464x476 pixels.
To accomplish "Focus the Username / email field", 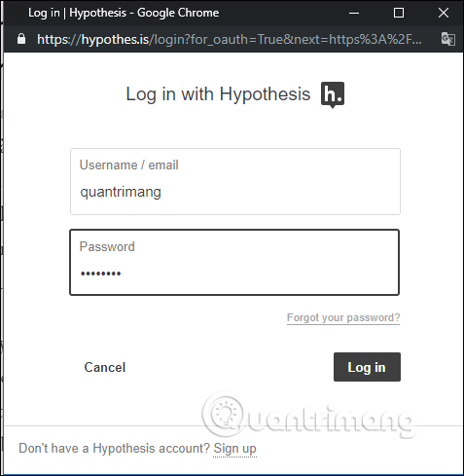I will coord(235,181).
